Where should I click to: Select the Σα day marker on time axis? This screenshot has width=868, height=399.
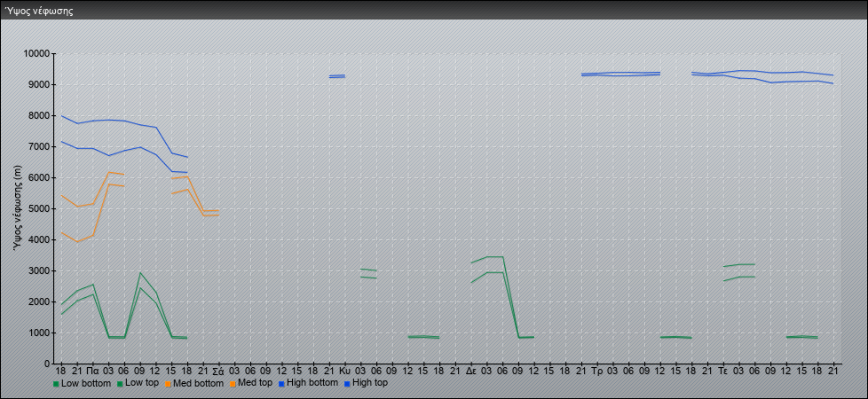[x=218, y=370]
